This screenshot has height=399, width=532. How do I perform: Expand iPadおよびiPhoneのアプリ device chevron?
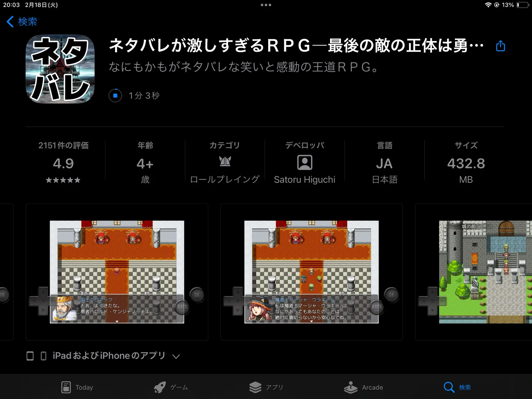(x=176, y=356)
